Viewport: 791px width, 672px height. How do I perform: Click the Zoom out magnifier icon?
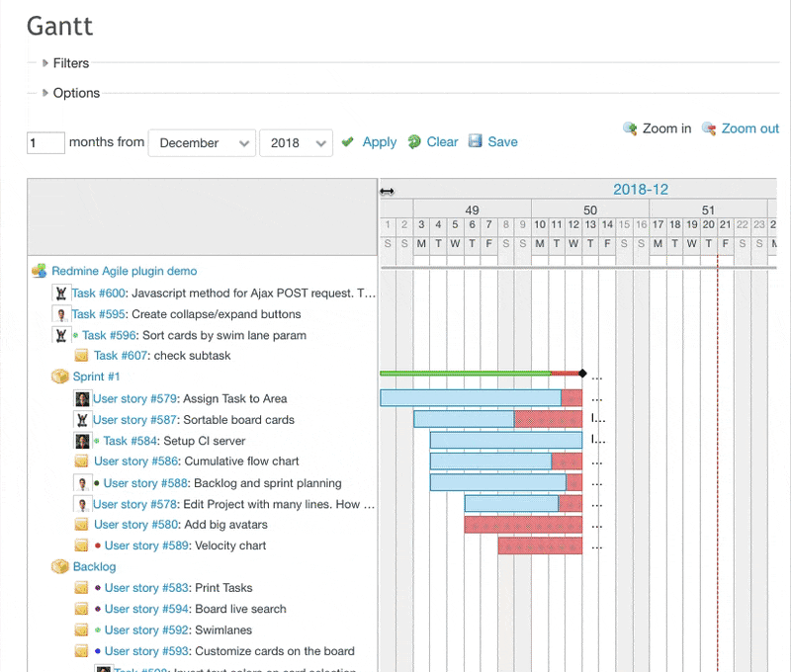click(709, 128)
